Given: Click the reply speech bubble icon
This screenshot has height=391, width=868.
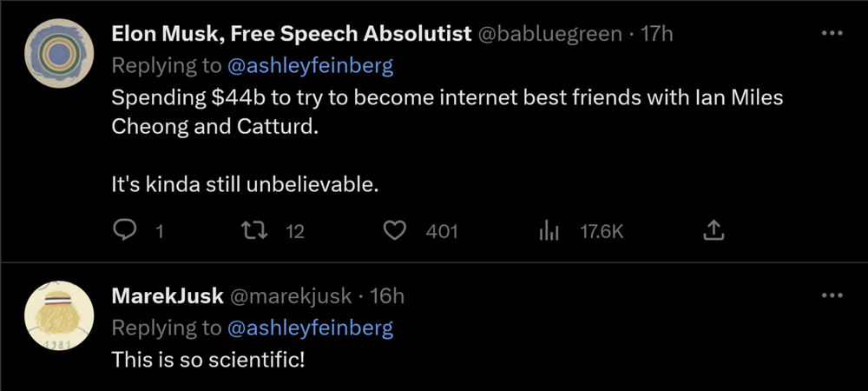Looking at the screenshot, I should (126, 230).
